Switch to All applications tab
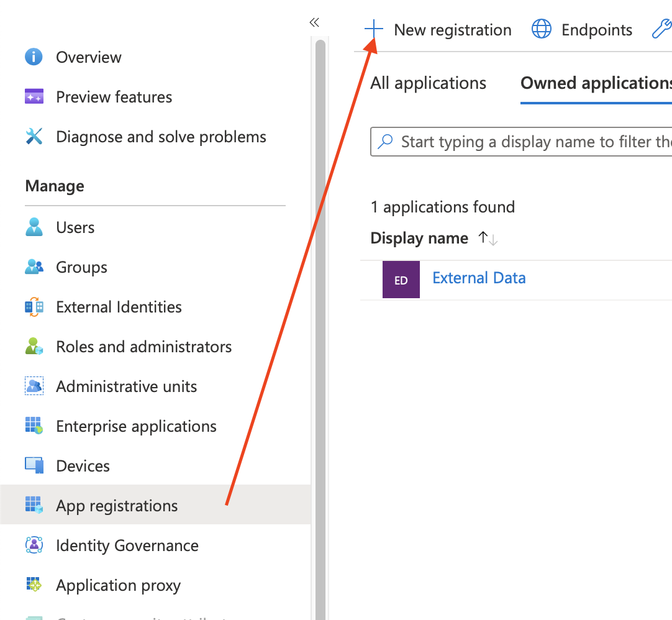Viewport: 672px width, 620px height. pos(428,83)
